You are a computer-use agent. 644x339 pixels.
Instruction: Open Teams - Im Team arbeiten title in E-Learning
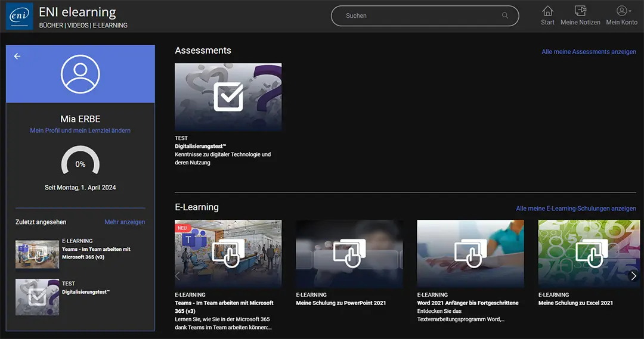point(224,307)
